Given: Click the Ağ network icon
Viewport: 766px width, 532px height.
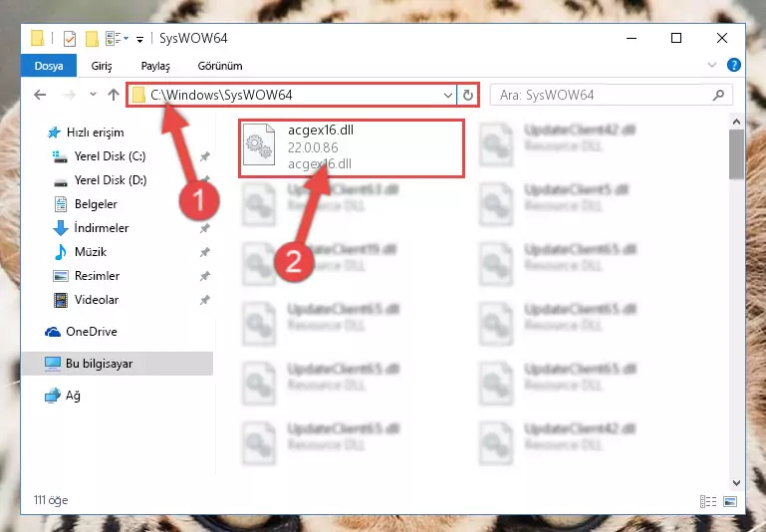Looking at the screenshot, I should tap(53, 396).
